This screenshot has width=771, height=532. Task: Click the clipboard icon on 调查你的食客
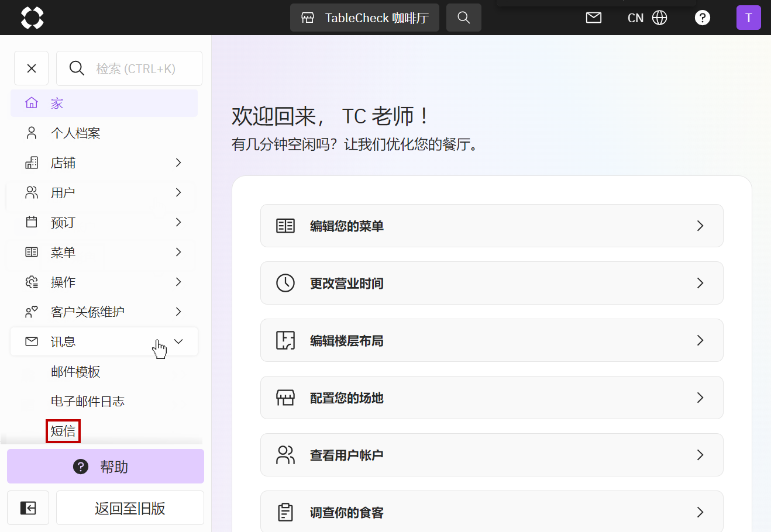(285, 512)
